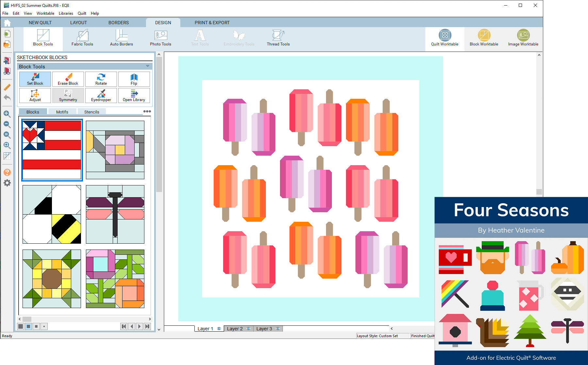Open the Libraries menu

(x=66, y=13)
